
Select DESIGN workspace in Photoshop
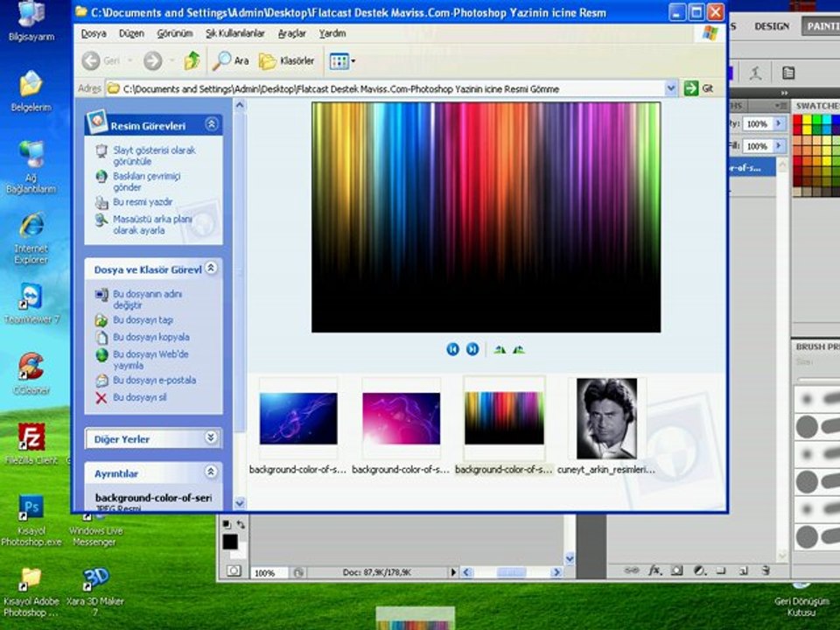point(772,25)
